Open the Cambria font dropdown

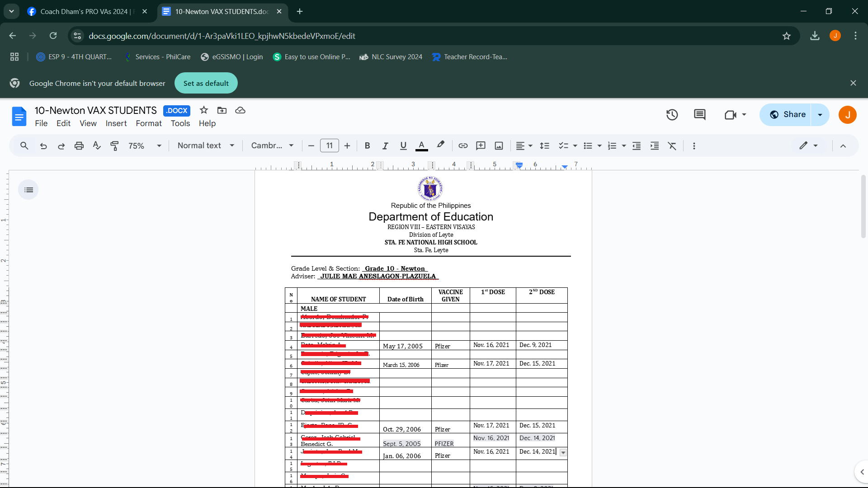coord(272,146)
